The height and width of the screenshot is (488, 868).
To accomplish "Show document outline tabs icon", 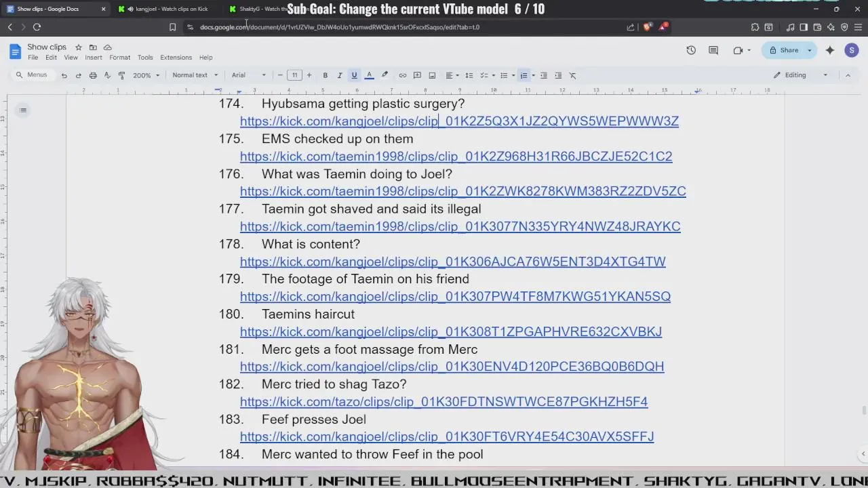I will click(x=22, y=110).
